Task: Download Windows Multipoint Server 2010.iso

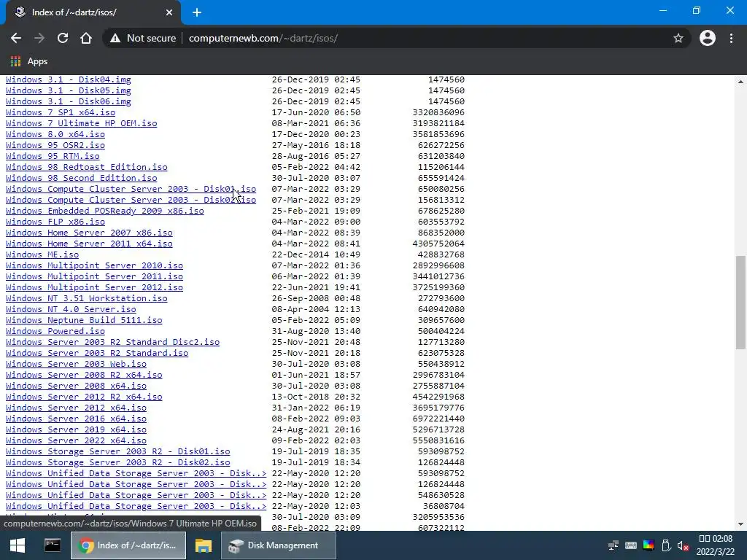Action: (94, 265)
